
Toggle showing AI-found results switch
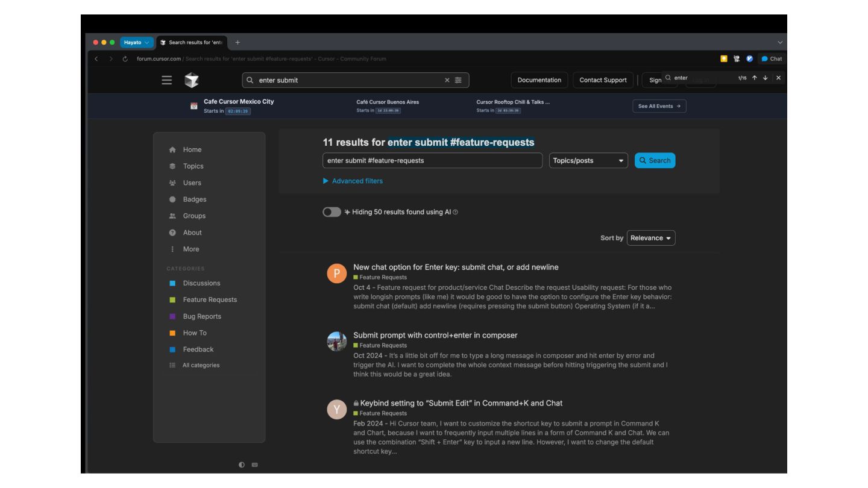(332, 212)
